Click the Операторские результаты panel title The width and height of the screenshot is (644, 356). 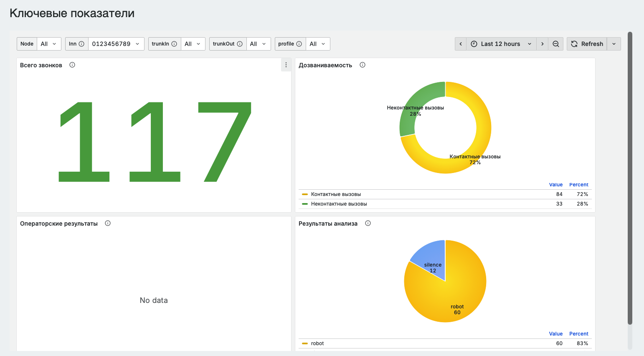tap(59, 224)
